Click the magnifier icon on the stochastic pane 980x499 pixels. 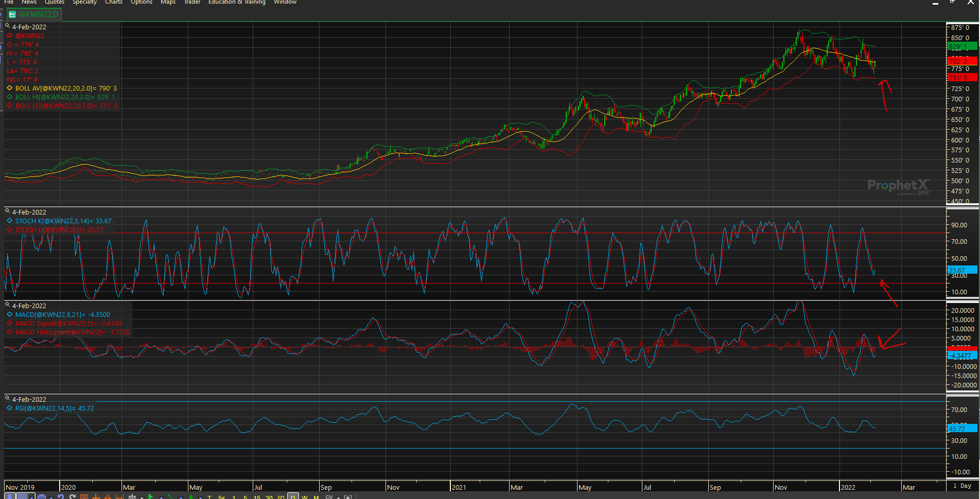click(8, 211)
